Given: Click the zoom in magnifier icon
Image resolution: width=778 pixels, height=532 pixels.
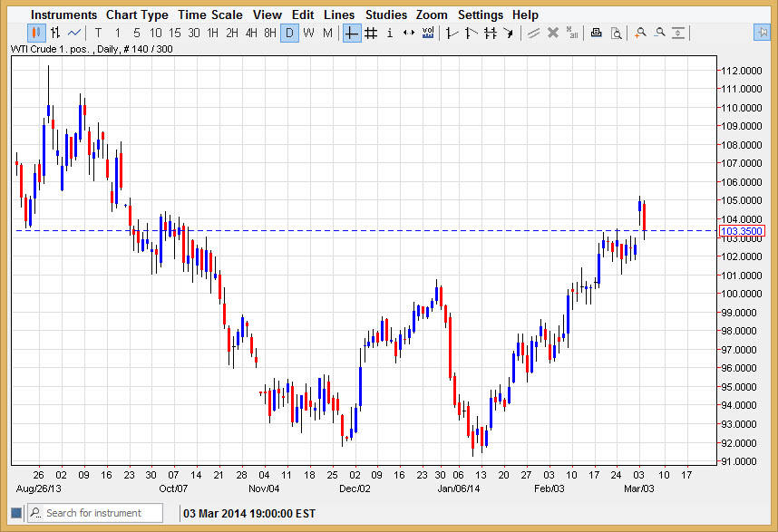Looking at the screenshot, I should (x=640, y=33).
